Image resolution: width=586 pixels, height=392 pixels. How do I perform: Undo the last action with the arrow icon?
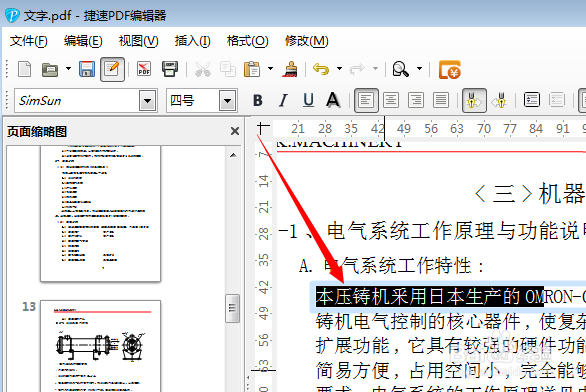click(x=321, y=69)
